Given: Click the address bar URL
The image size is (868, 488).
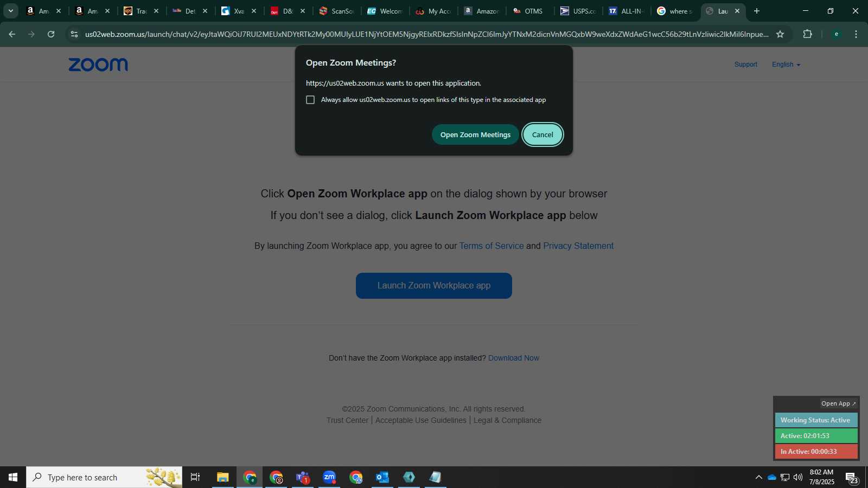Looking at the screenshot, I should tap(426, 34).
